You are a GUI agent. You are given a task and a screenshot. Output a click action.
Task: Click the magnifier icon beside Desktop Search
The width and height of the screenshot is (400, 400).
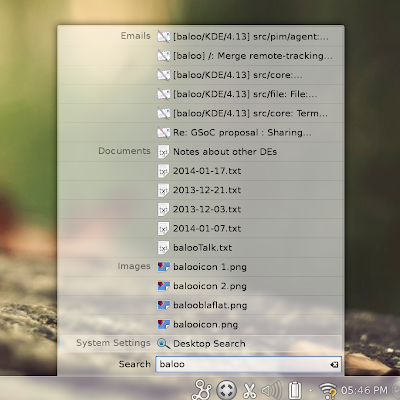163,344
